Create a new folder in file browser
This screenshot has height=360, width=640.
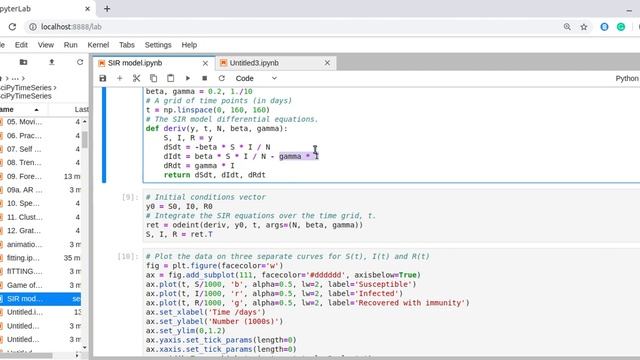23,62
